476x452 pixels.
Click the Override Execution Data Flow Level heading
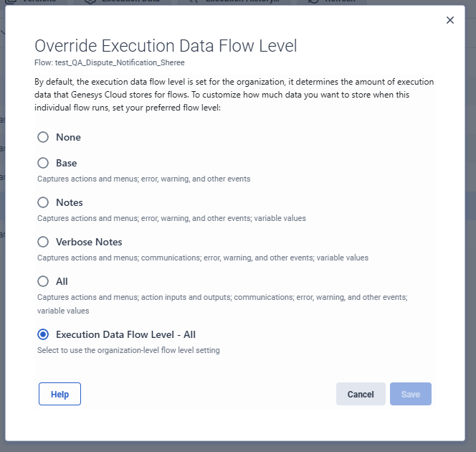166,46
